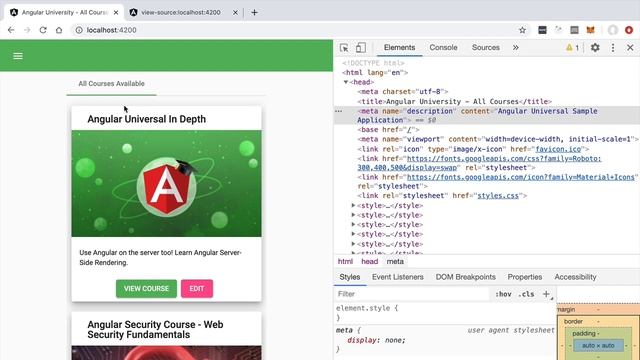
Task: Open the ellipsis actions for selected meta node
Action: (x=338, y=111)
